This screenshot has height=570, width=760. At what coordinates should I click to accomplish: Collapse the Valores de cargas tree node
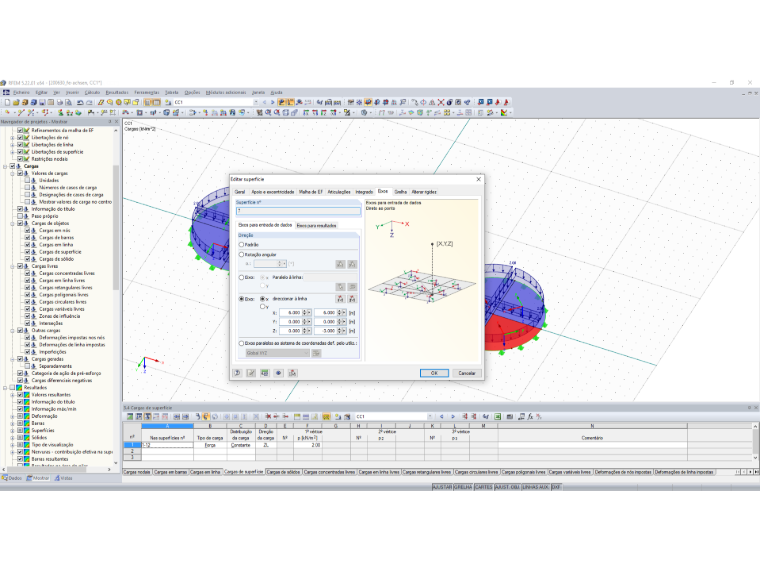point(13,173)
